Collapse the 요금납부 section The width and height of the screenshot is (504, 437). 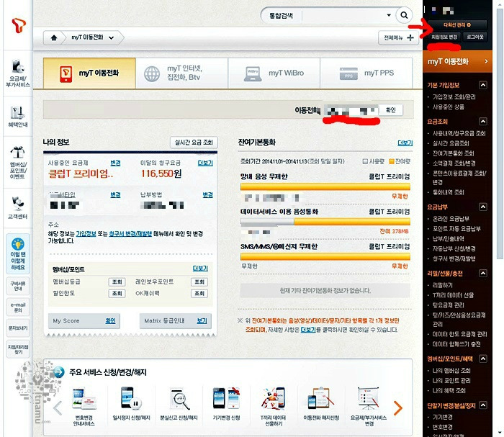pyautogui.click(x=483, y=207)
